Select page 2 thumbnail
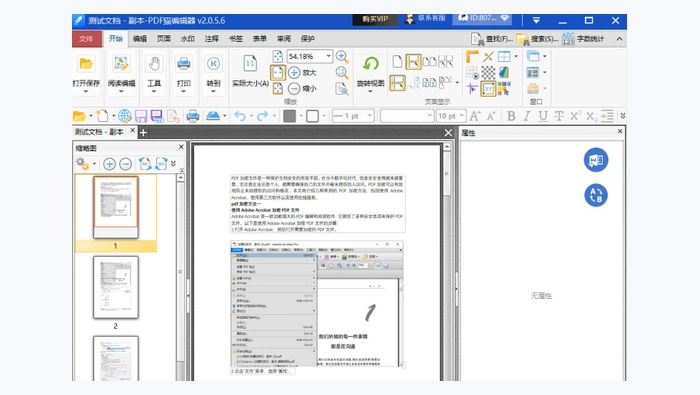The height and width of the screenshot is (395, 700). tap(116, 287)
